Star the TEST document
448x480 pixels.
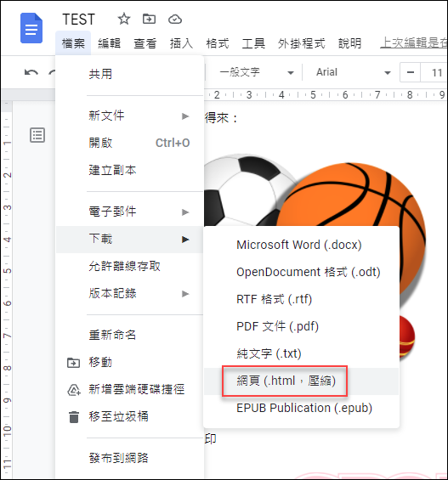[x=124, y=20]
